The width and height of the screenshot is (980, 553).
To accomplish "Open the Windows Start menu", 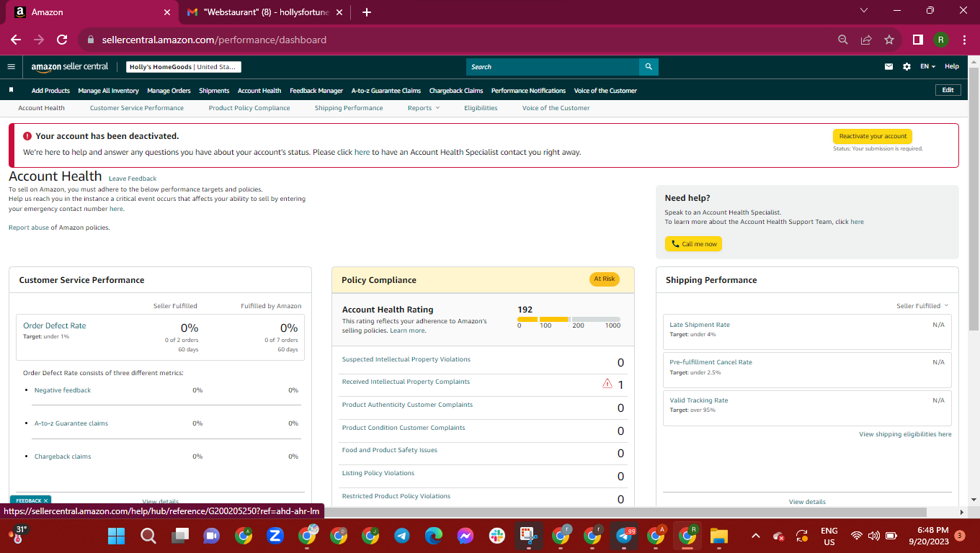I will 116,536.
